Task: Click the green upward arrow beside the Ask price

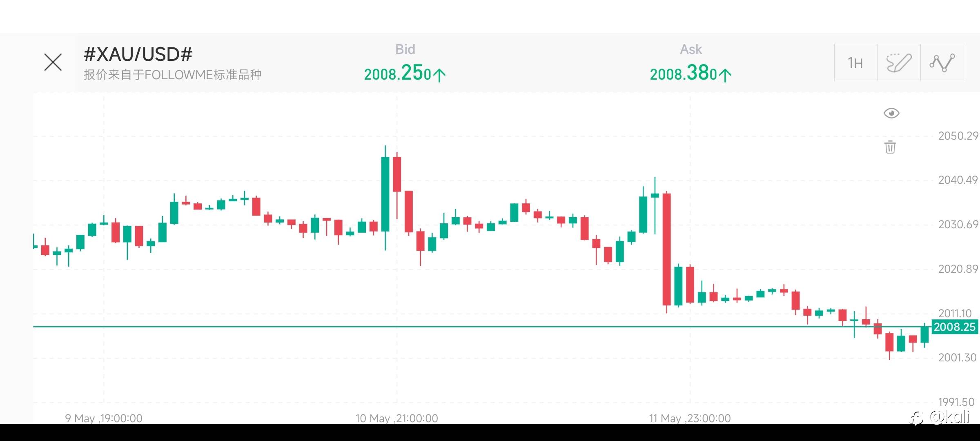Action: coord(725,75)
